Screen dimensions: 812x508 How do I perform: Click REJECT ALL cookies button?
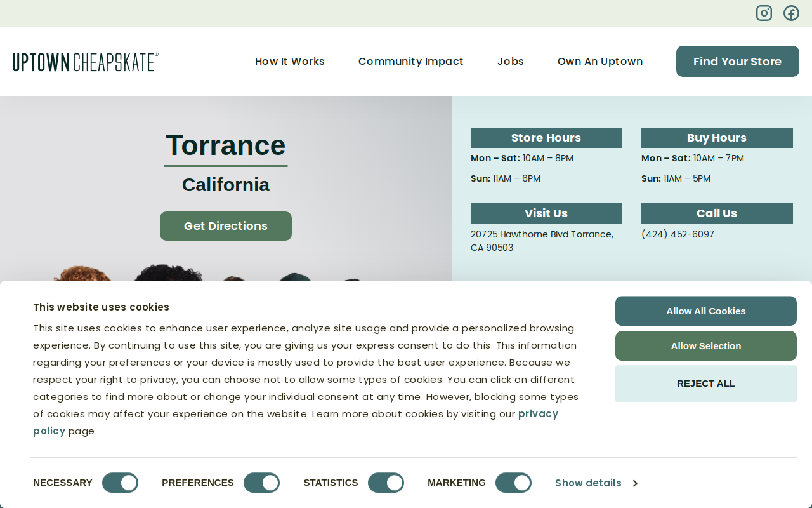pyautogui.click(x=706, y=384)
